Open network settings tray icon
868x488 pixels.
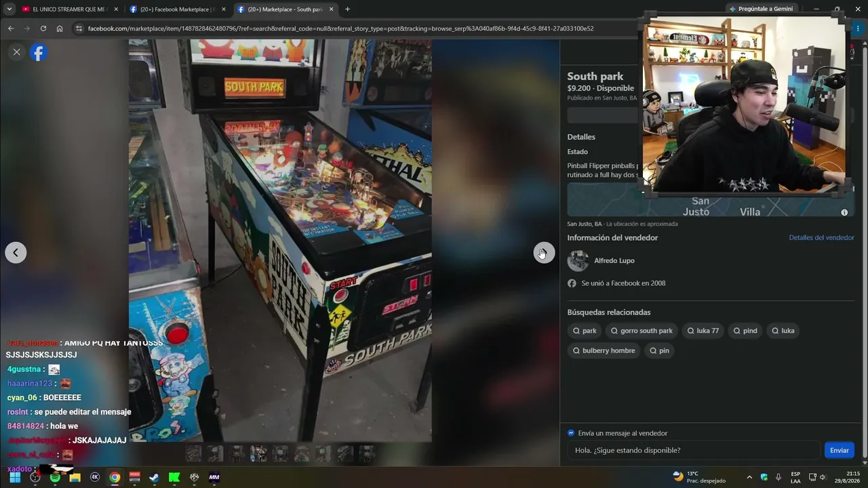pyautogui.click(x=812, y=477)
